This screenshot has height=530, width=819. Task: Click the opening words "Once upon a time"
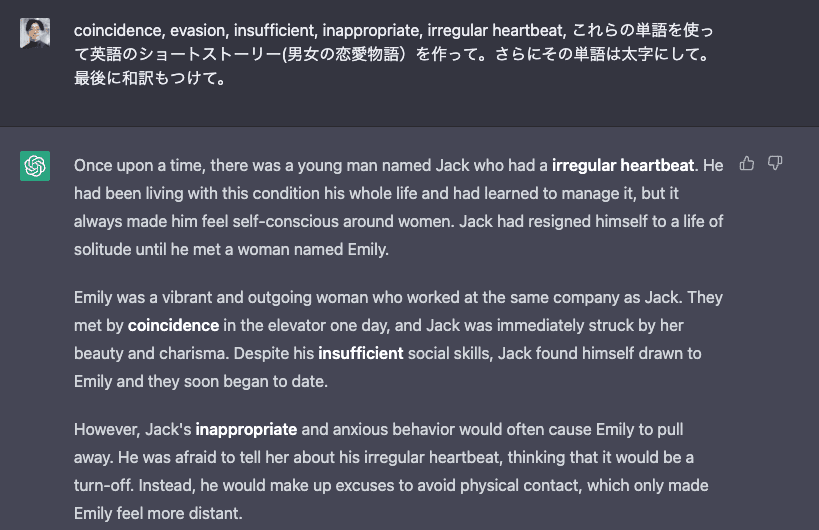point(132,165)
